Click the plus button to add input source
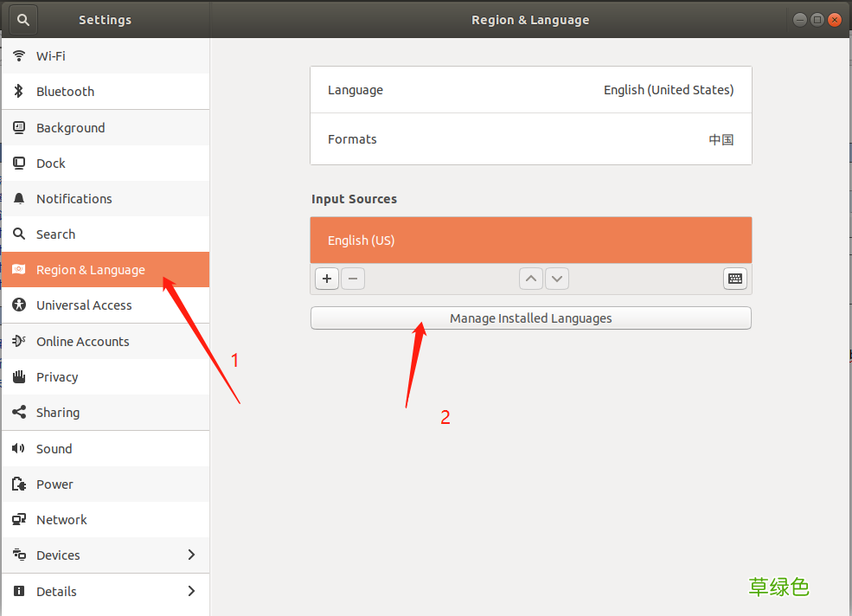This screenshot has height=616, width=852. [x=326, y=278]
